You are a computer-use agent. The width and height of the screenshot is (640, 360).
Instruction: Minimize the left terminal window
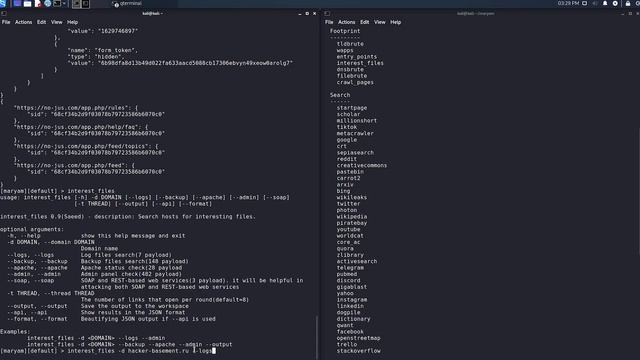pyautogui.click(x=300, y=13)
